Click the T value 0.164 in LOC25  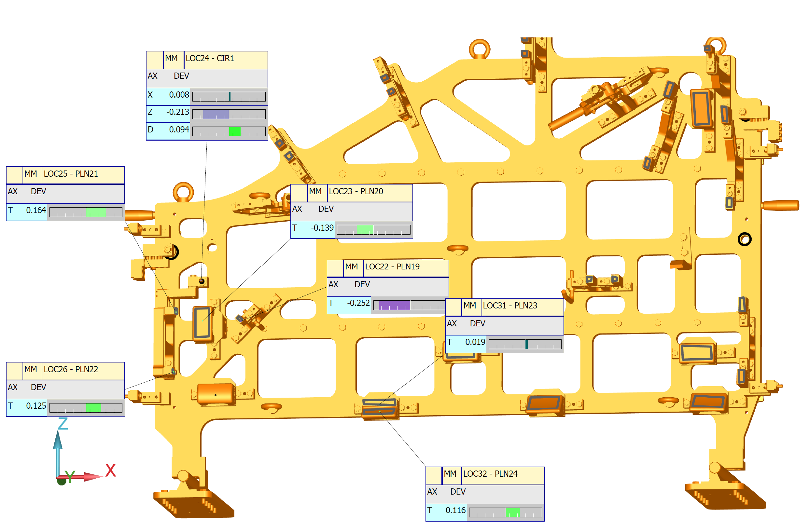pos(36,210)
